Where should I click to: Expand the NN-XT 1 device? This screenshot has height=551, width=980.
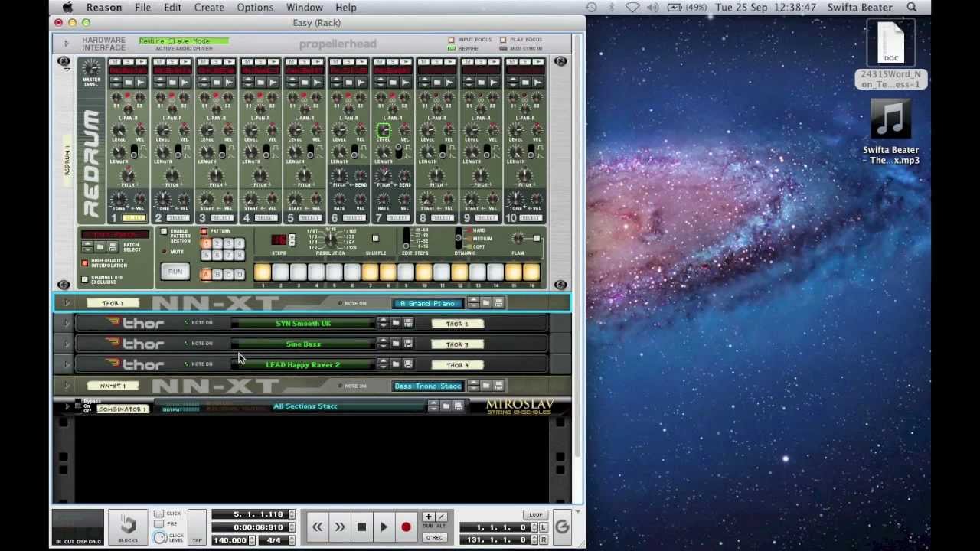pyautogui.click(x=67, y=386)
